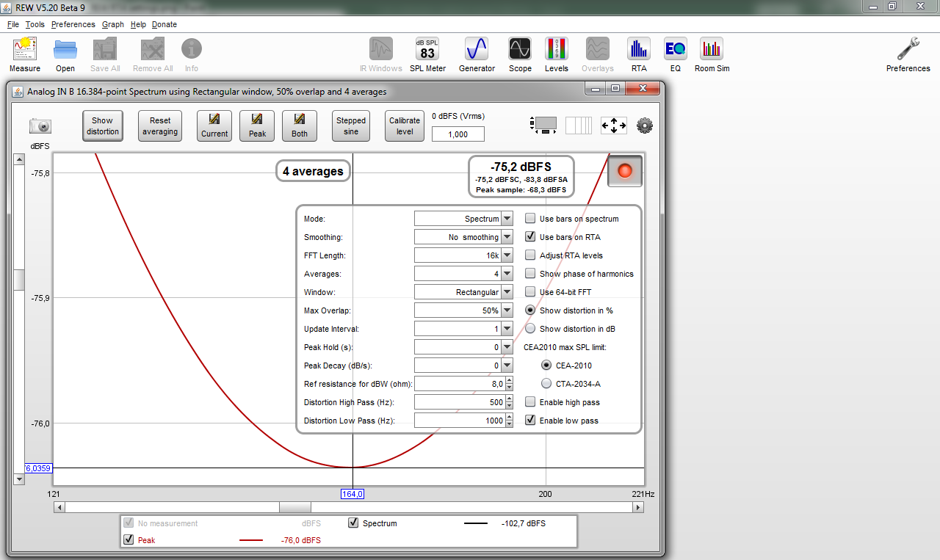This screenshot has height=560, width=940.
Task: Uncheck Use bars on RTA
Action: (530, 237)
